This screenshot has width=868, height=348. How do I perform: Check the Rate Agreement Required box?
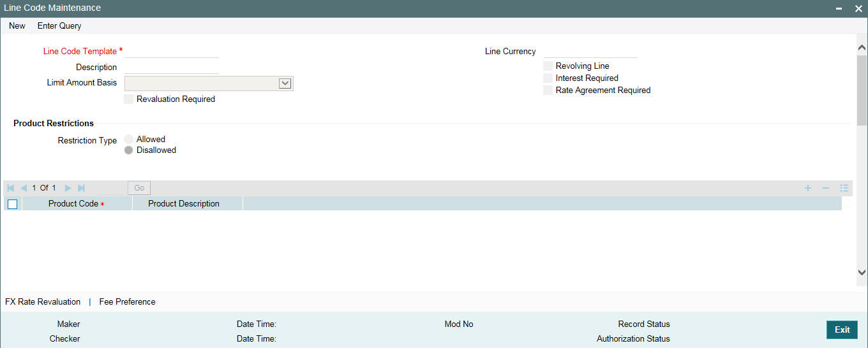point(548,90)
